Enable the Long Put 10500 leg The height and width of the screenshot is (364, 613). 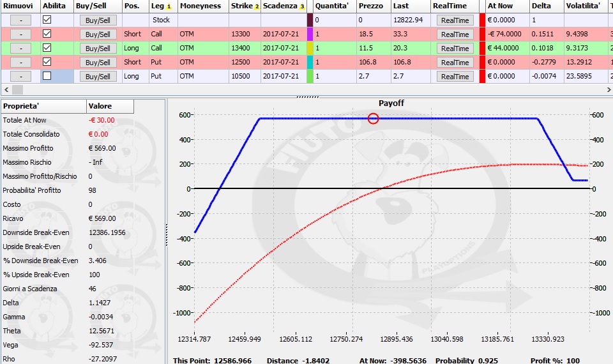click(47, 76)
